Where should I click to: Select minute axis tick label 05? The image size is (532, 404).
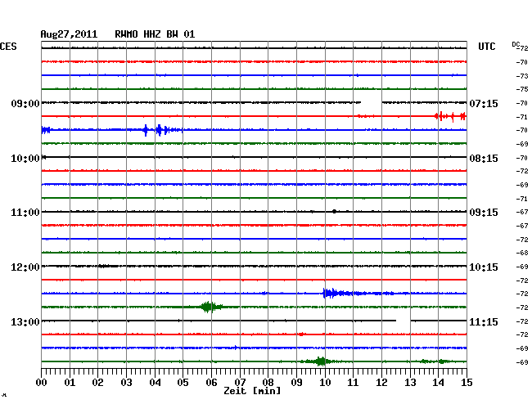(x=183, y=382)
